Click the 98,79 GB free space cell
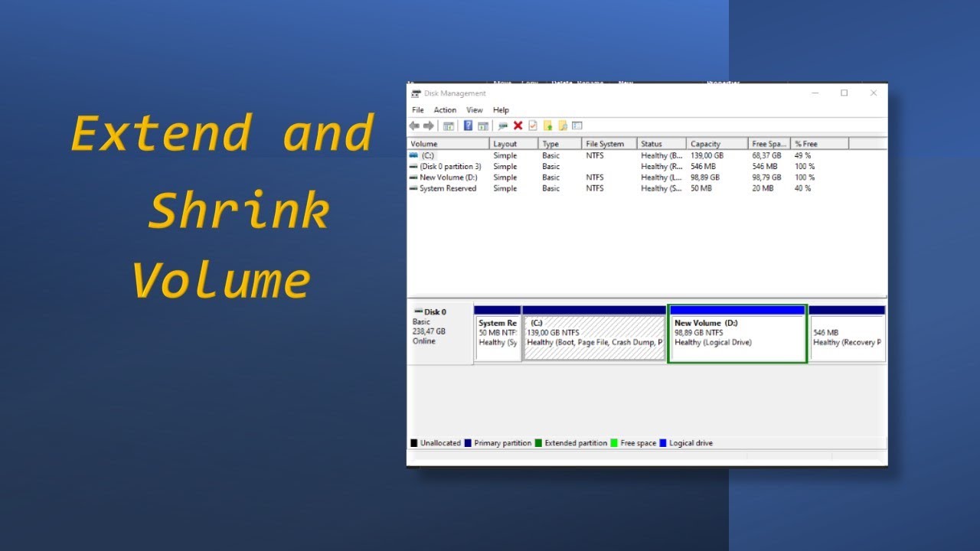The width and height of the screenshot is (980, 551). coord(766,178)
